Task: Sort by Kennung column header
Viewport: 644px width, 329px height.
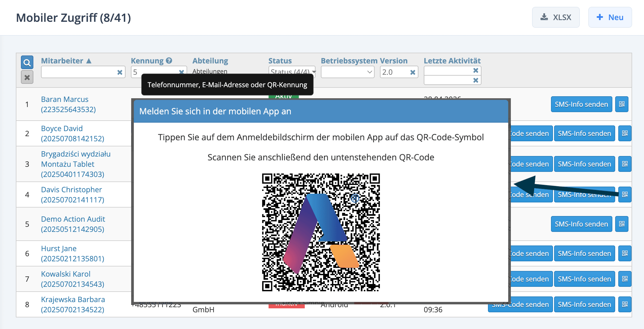Action: [147, 61]
